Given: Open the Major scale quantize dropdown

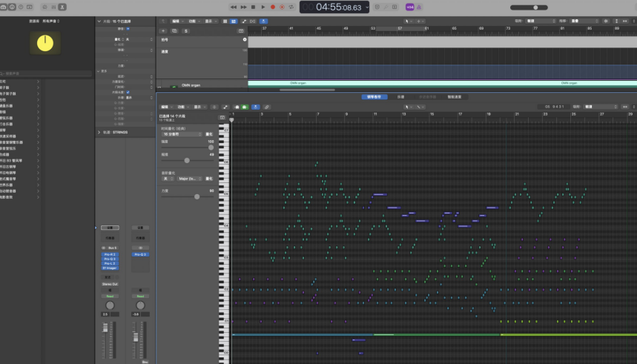Looking at the screenshot, I should click(x=188, y=178).
